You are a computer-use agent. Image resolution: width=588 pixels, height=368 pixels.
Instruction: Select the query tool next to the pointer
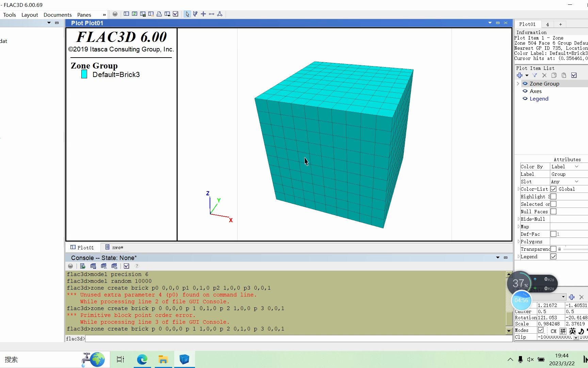tap(195, 14)
